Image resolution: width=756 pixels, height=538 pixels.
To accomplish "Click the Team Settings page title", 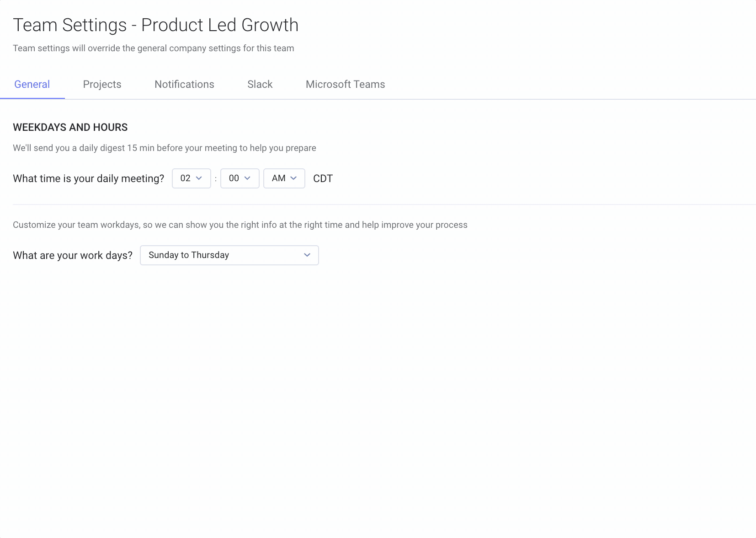I will pos(155,25).
